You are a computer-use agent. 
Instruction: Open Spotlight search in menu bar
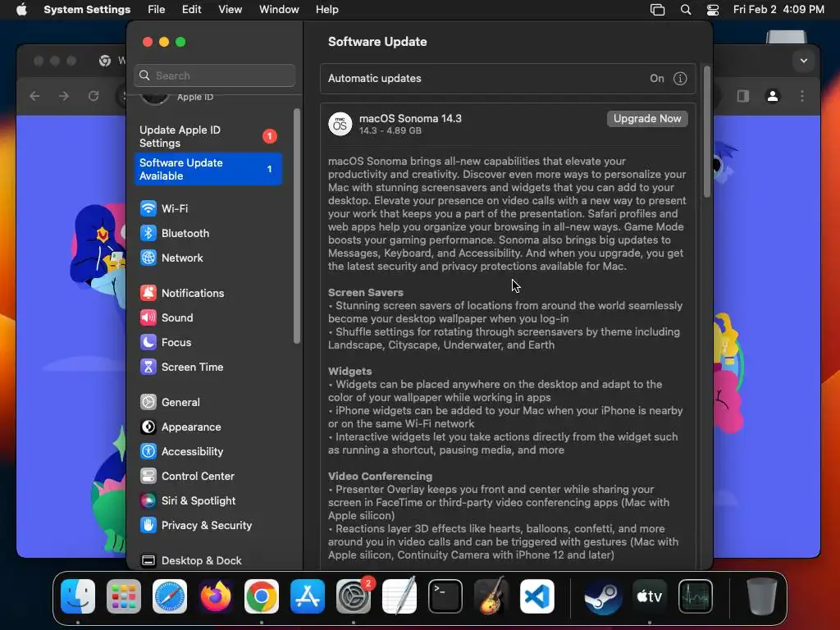(686, 10)
